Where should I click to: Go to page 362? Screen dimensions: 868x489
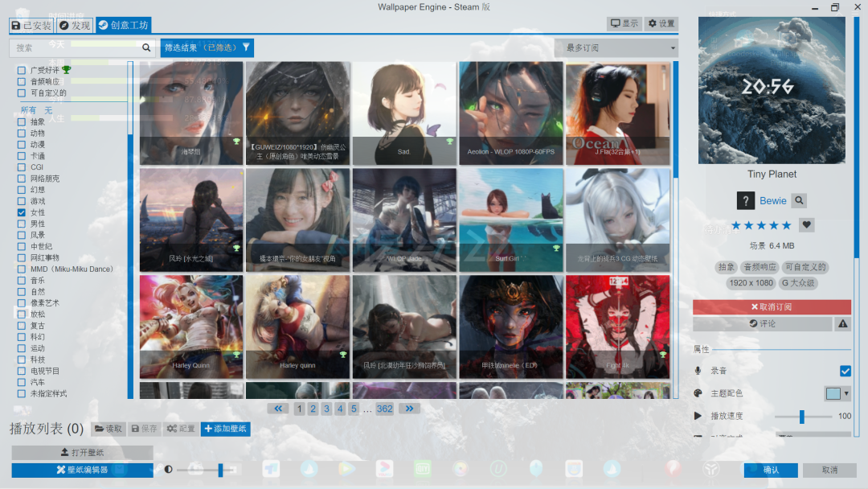(384, 409)
